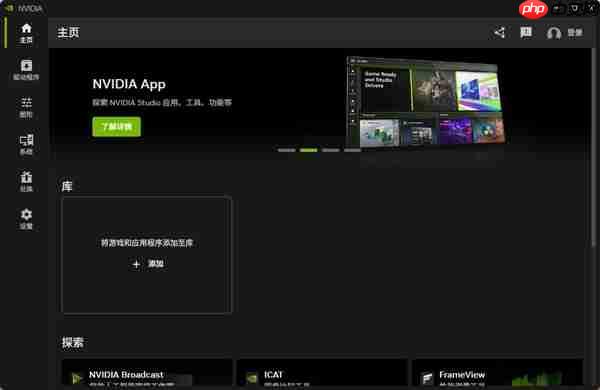This screenshot has width=600, height=390.
Task: Open the Home (主页) sidebar icon
Action: pyautogui.click(x=26, y=33)
